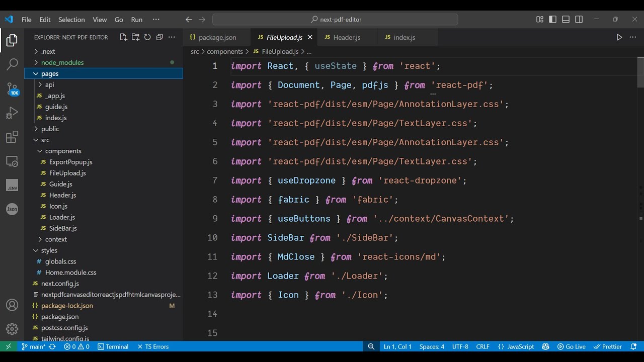
Task: Open globals.css in Explorer
Action: (104, 261)
